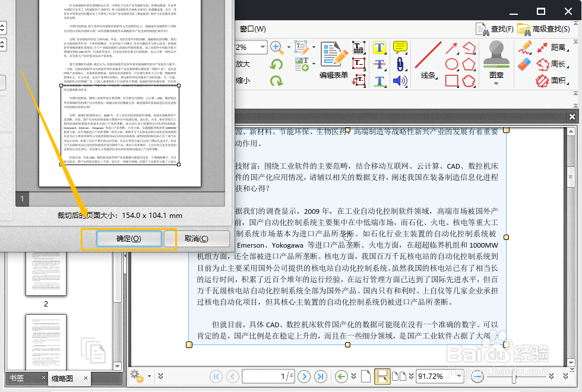Toggle the continuous page view mode
Image resolution: width=582 pixels, height=392 pixels.
(x=382, y=377)
